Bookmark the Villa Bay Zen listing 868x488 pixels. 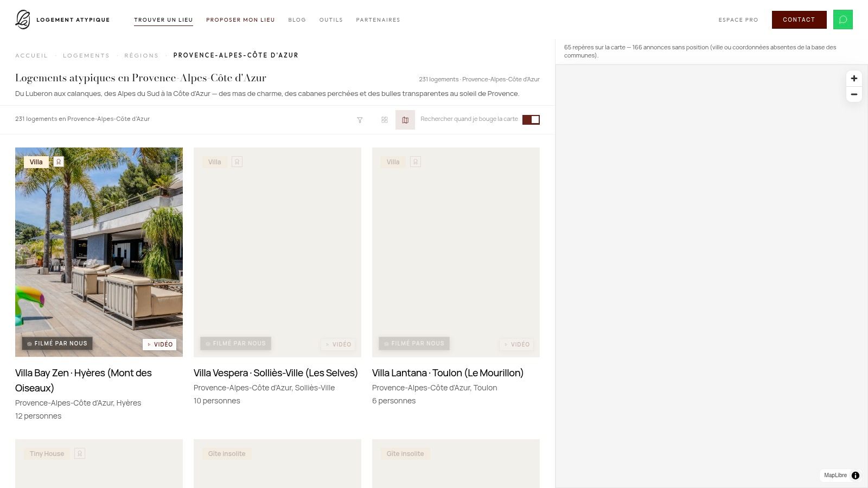(x=59, y=162)
